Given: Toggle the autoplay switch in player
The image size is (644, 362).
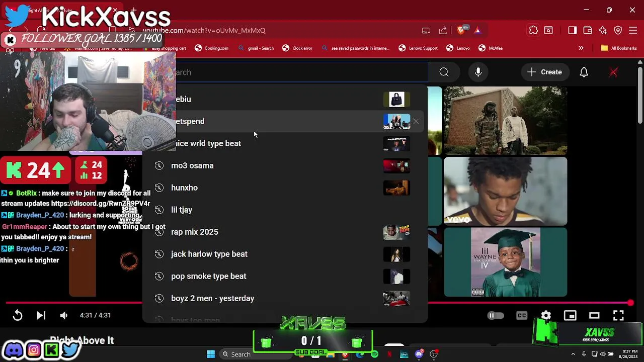Looking at the screenshot, I should click(496, 315).
